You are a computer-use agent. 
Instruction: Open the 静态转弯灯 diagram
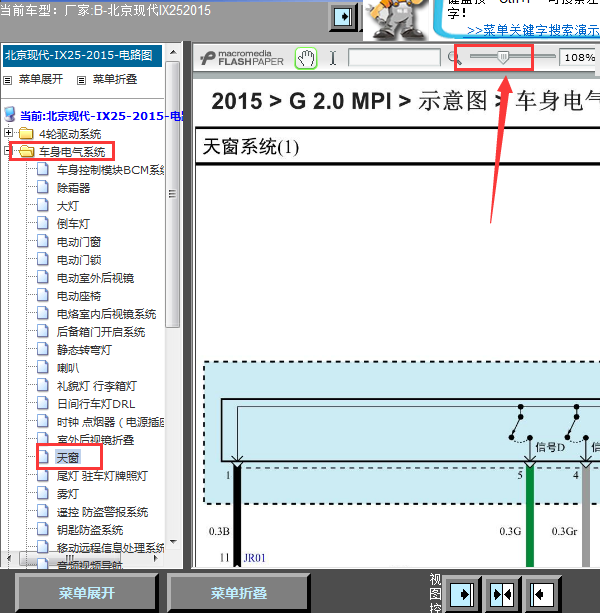click(84, 350)
